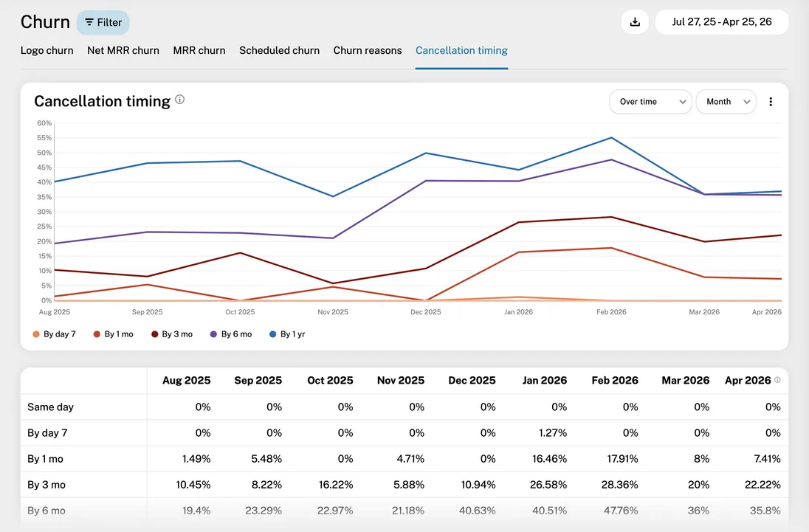Click the Feb 2026 peak on By 1 yr line
The width and height of the screenshot is (809, 532).
coord(611,138)
